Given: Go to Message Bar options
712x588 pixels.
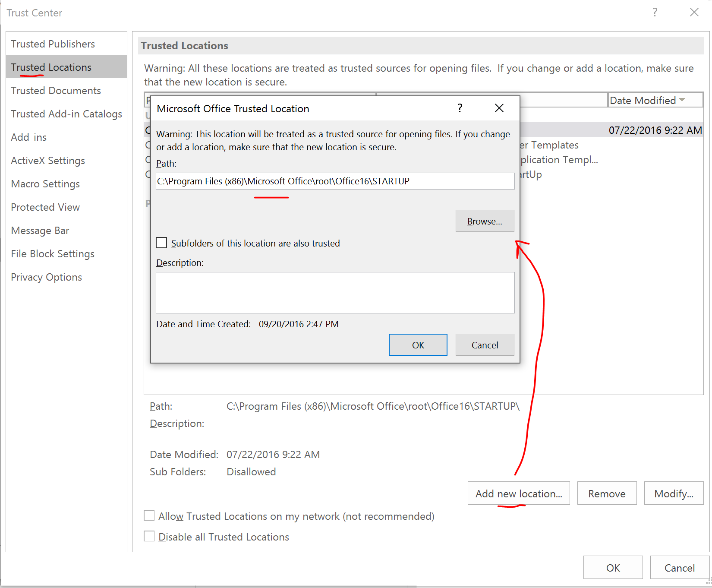Looking at the screenshot, I should click(66, 231).
